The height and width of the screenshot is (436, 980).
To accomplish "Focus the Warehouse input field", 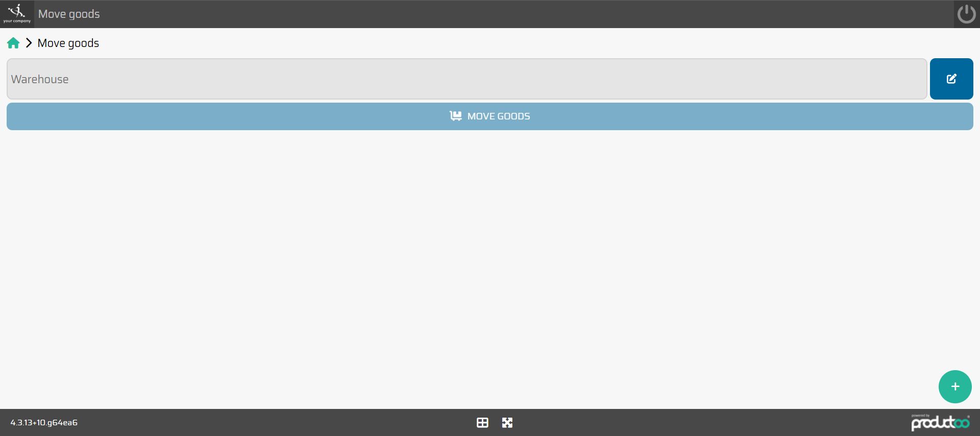I will pos(467,79).
